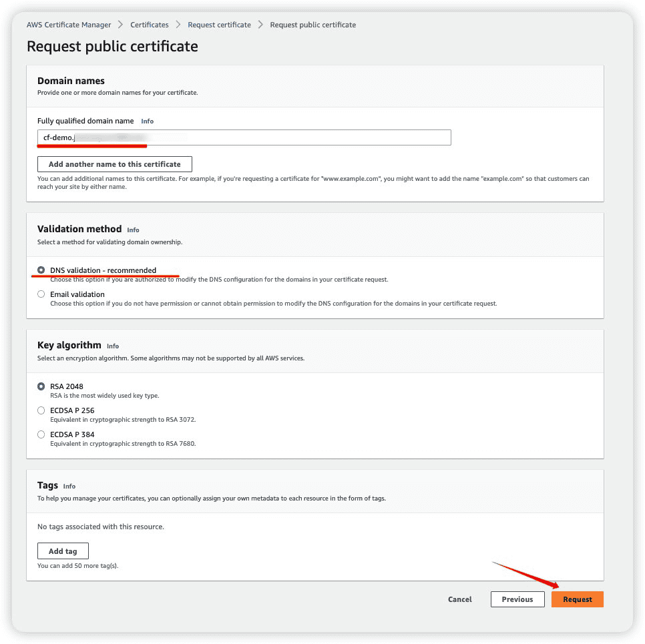Select Email validation option
Screen dimensions: 645x644
[41, 294]
